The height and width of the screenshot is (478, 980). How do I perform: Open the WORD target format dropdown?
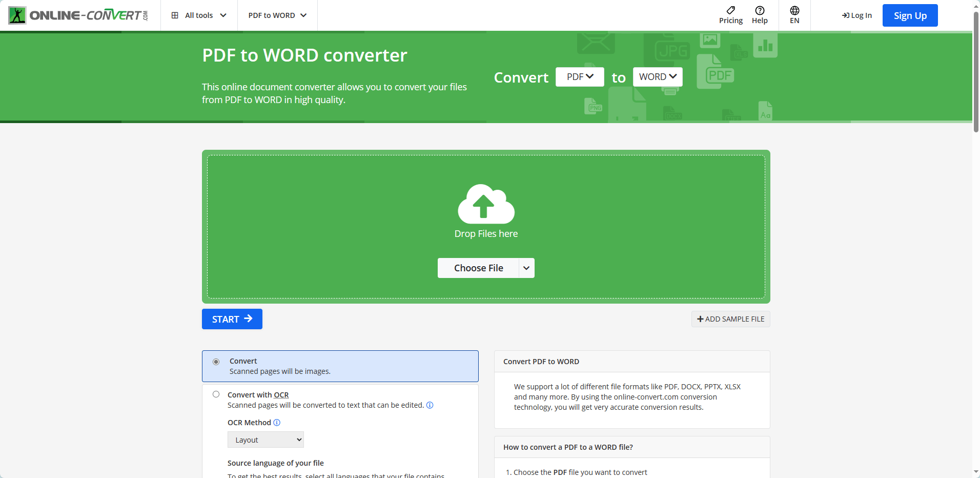click(x=658, y=77)
